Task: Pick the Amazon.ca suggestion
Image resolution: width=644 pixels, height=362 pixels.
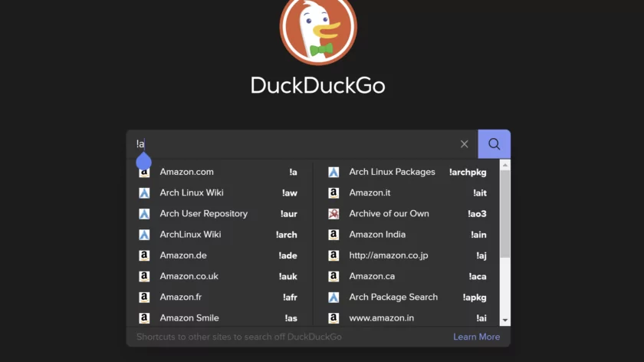Action: [x=407, y=276]
